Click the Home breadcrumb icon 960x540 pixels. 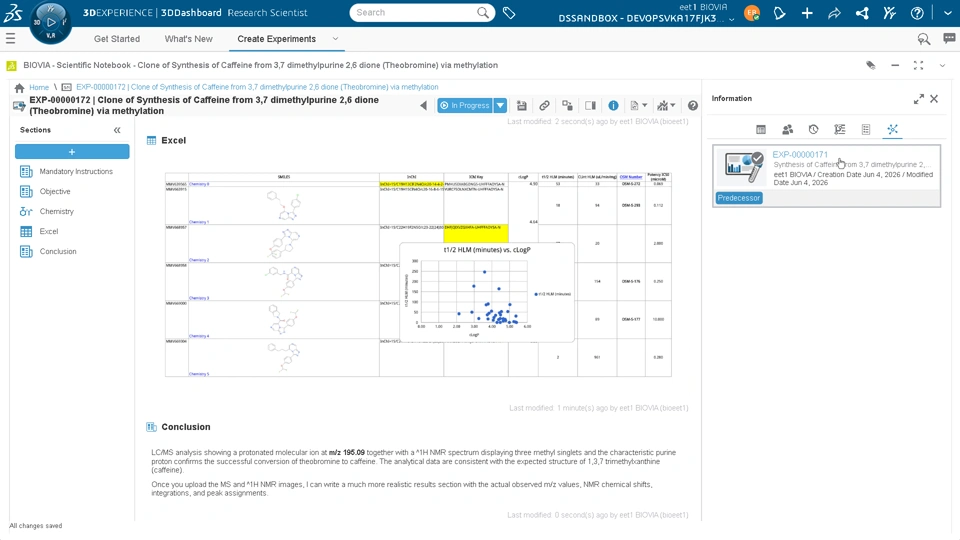pyautogui.click(x=20, y=87)
